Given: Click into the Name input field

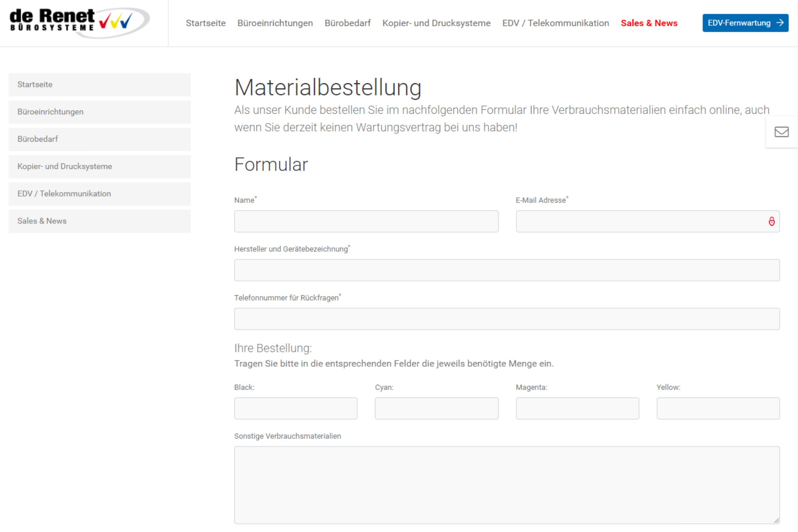Looking at the screenshot, I should tap(366, 221).
